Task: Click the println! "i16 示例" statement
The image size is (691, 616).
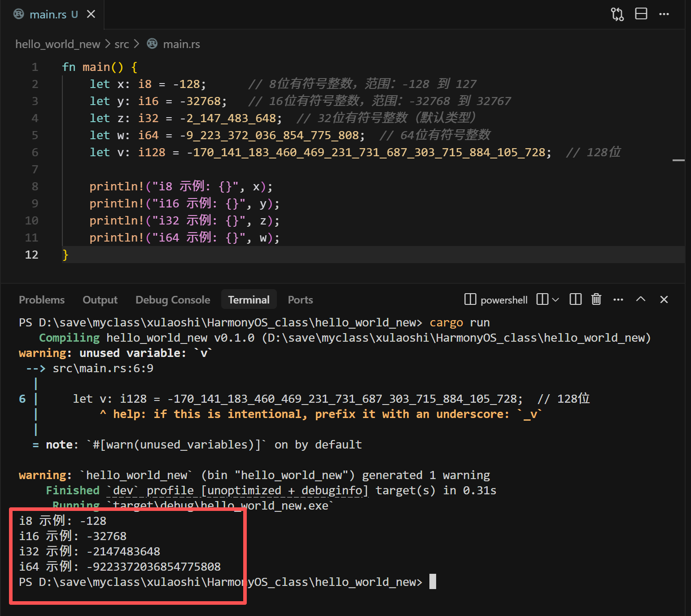Action: click(184, 204)
